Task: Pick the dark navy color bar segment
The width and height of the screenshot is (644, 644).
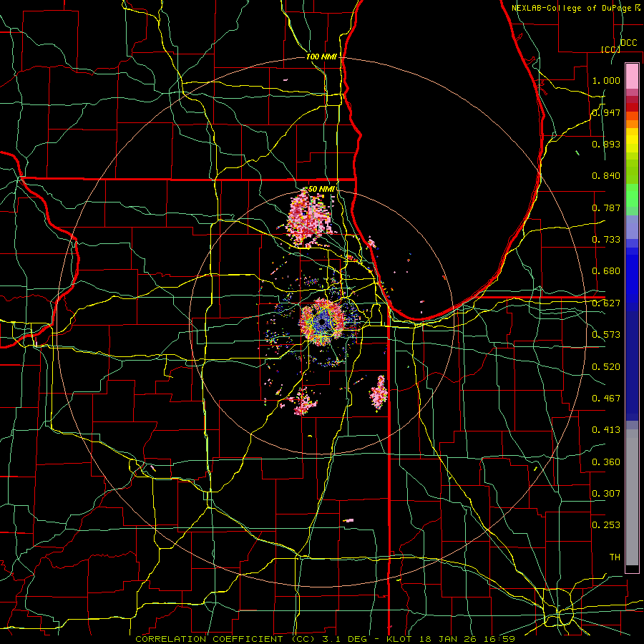Action: [632, 366]
